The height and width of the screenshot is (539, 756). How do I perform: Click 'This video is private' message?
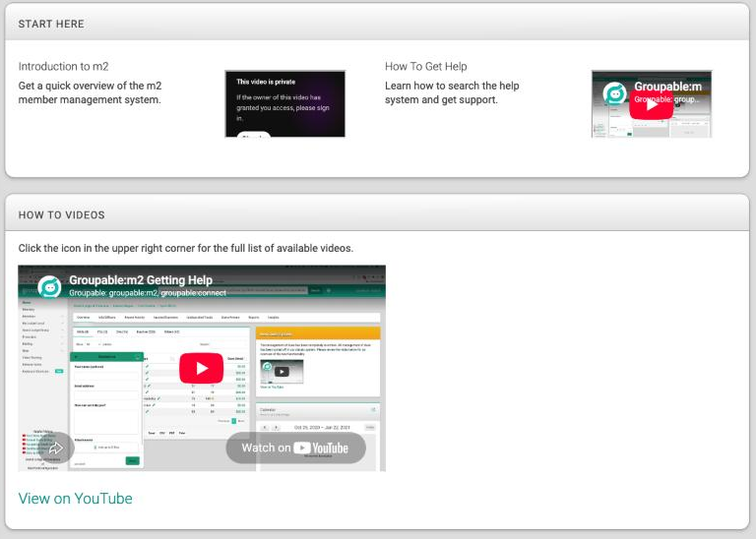[x=266, y=82]
